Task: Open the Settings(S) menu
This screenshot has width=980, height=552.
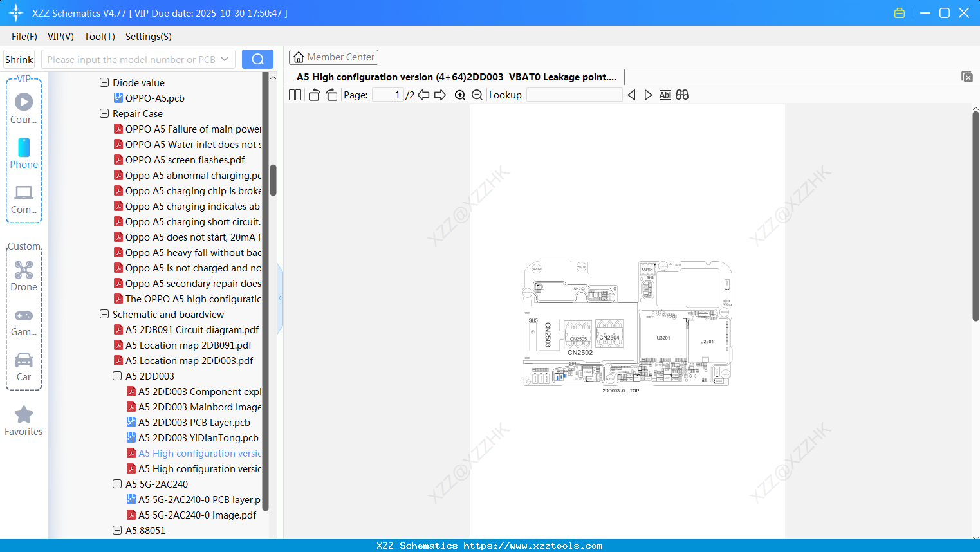Action: 149,37
